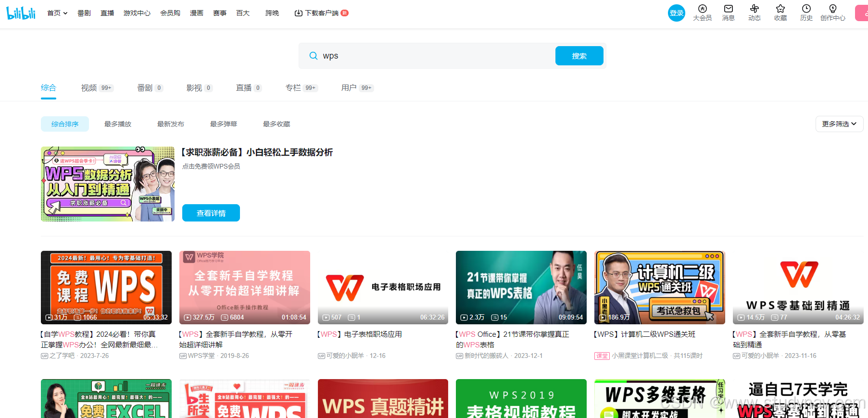
Task: Click the search magnifier icon
Action: tap(314, 56)
